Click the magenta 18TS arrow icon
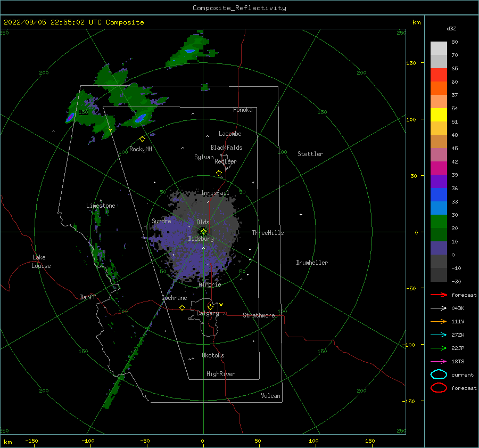 (439, 362)
